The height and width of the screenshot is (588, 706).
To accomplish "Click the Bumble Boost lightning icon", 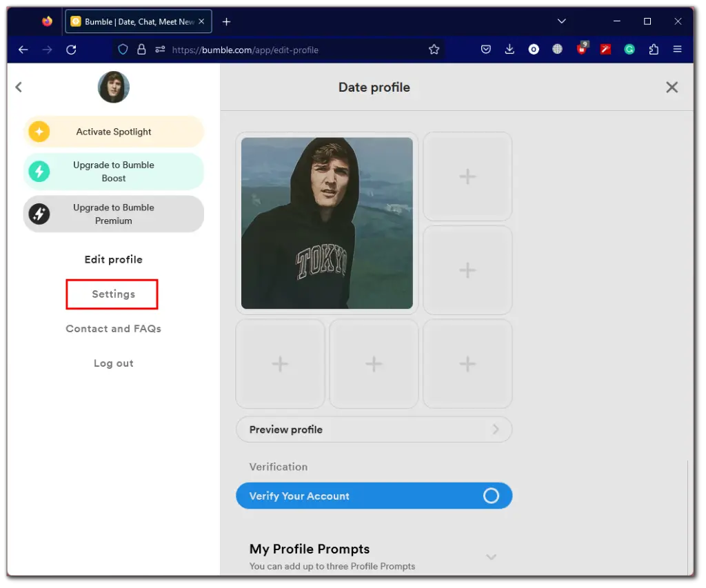I will click(x=39, y=171).
